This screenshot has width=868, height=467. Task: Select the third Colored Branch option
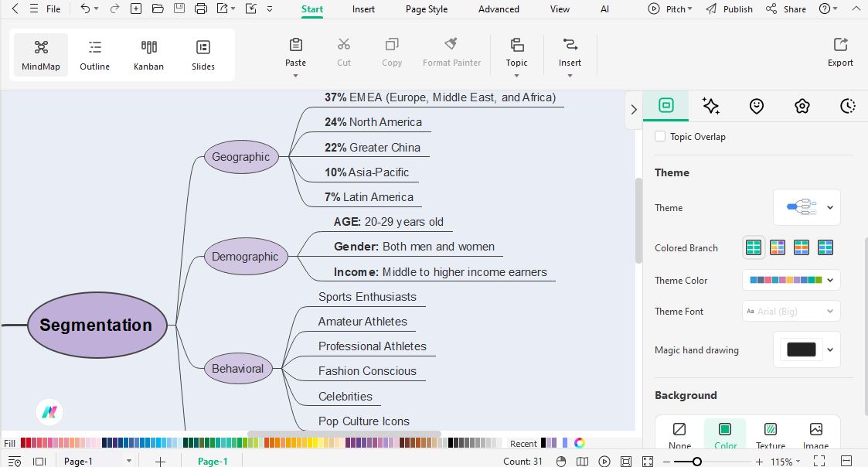801,247
